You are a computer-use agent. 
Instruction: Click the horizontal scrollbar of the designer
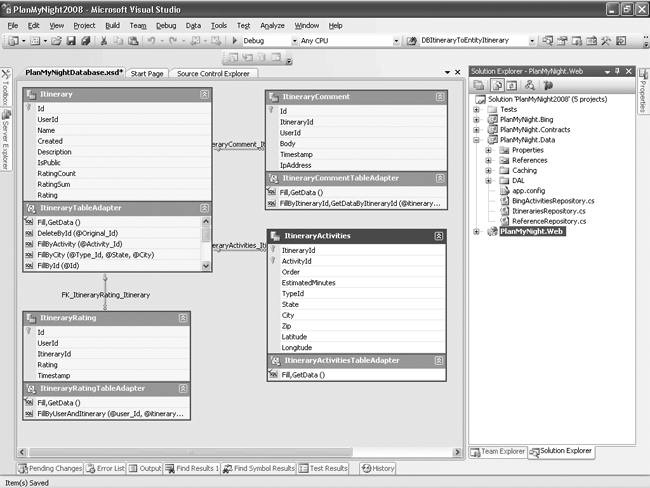tap(190, 452)
